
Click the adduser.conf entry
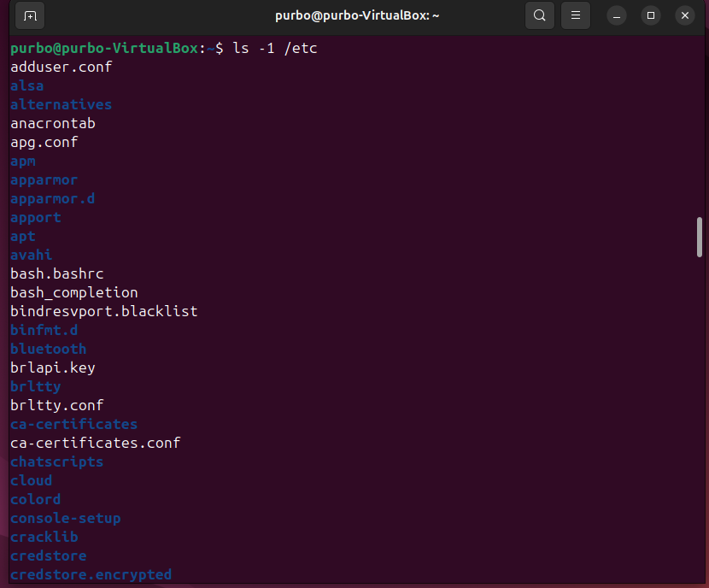pyautogui.click(x=61, y=67)
